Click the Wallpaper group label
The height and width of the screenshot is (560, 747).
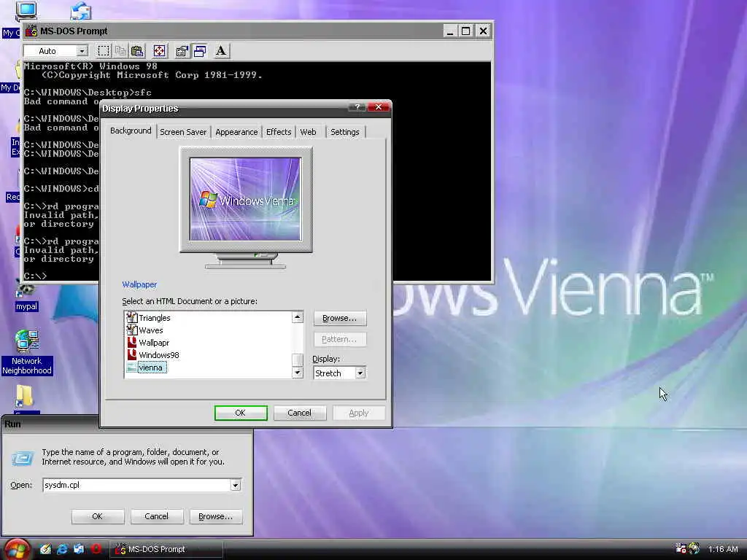[x=139, y=284]
